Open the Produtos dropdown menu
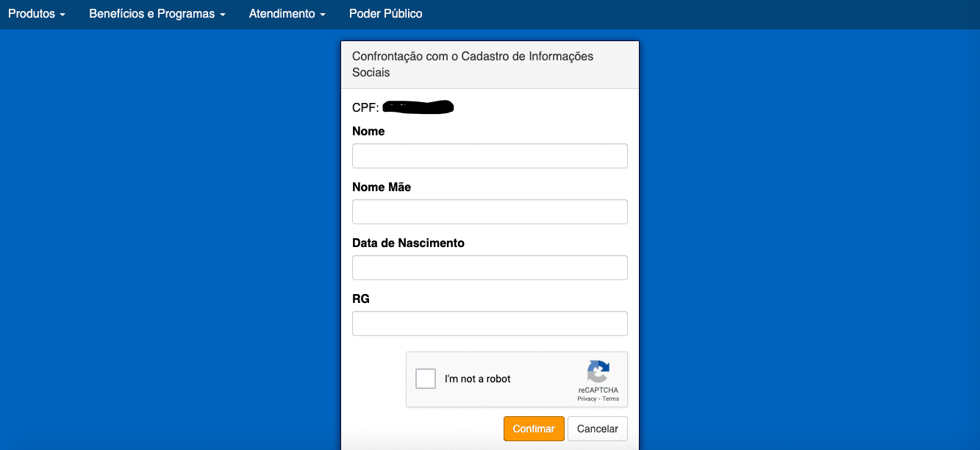Viewport: 980px width, 450px height. click(37, 14)
